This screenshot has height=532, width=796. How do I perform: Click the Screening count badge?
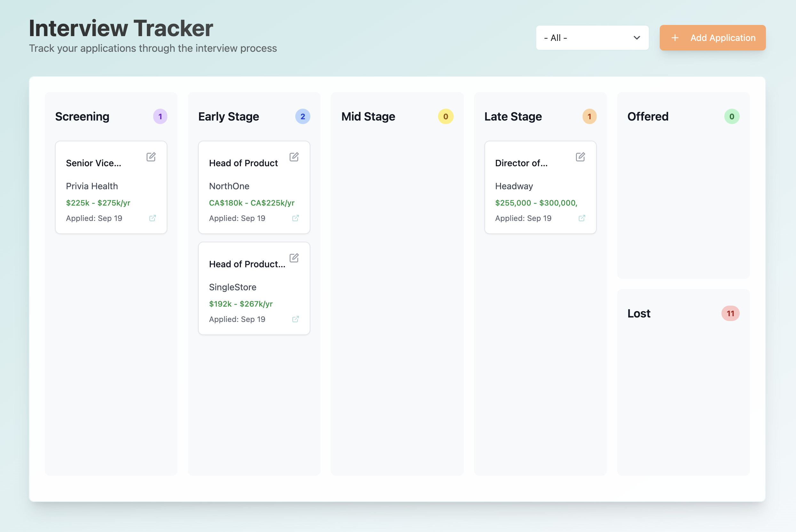pos(160,116)
